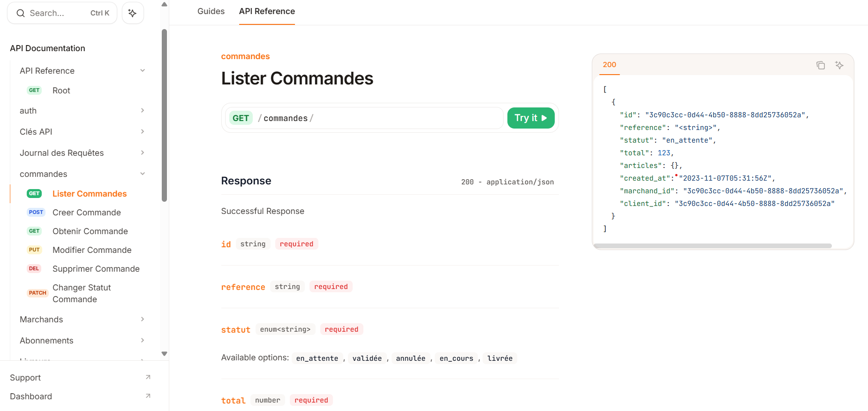Click the AI sparkle assistant button beside search

(133, 13)
